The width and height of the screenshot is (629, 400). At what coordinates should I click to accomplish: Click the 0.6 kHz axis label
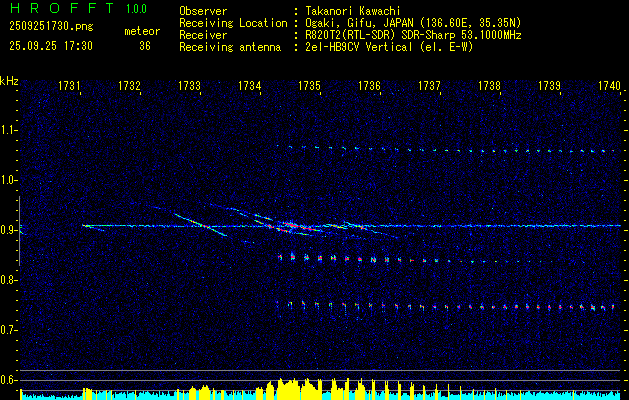coord(7,380)
